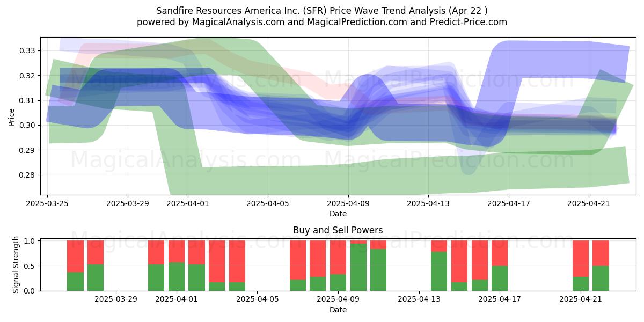The image size is (644, 322).
Task: Select the 0.31 price tick label
Action: 27,100
